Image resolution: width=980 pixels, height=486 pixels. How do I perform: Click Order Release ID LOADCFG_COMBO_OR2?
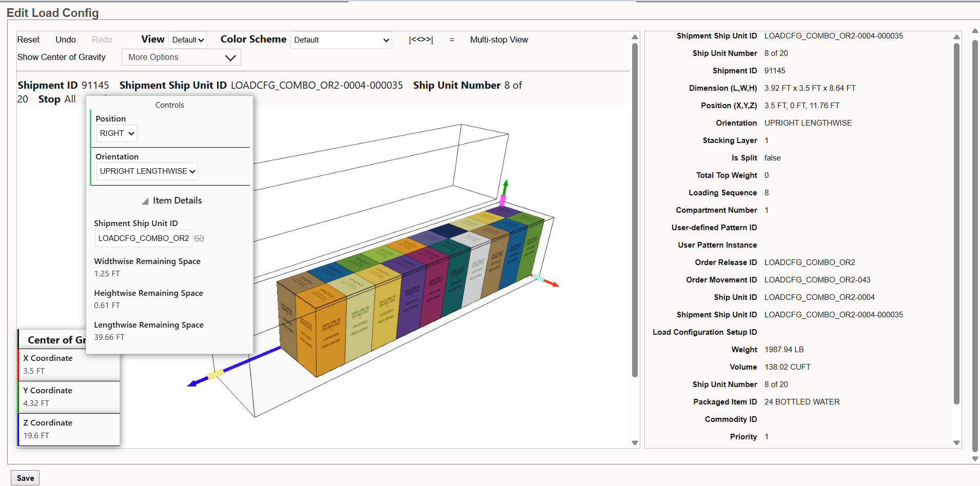(x=810, y=262)
